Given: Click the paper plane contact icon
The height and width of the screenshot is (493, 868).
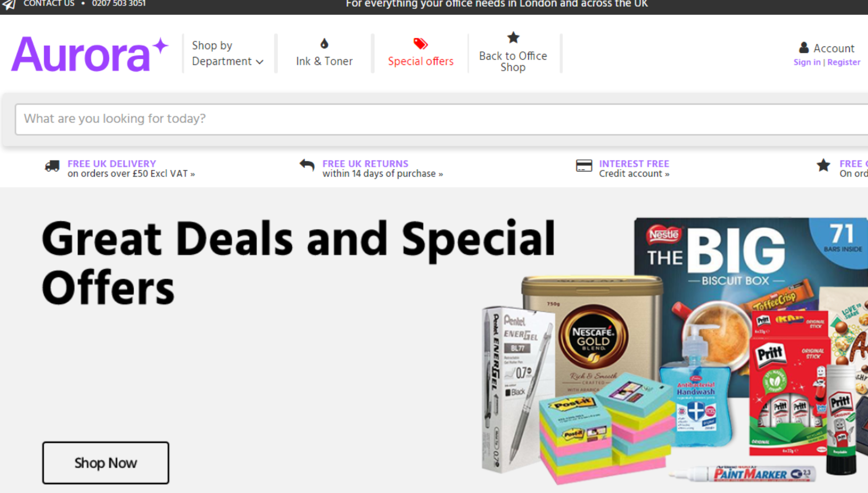Looking at the screenshot, I should click(8, 4).
